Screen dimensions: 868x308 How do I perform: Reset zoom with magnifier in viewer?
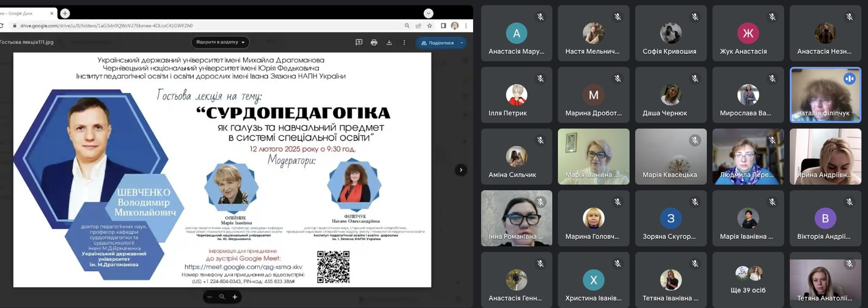(222, 297)
